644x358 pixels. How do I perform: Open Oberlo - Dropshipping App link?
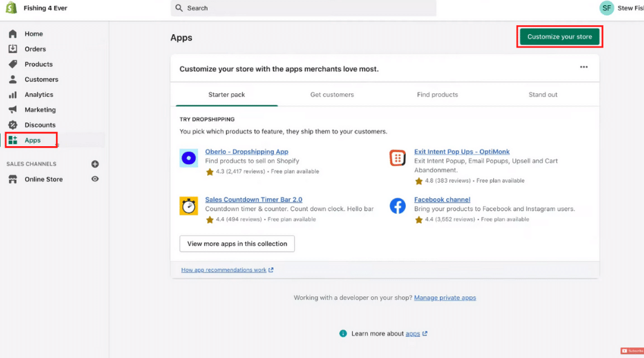tap(247, 151)
